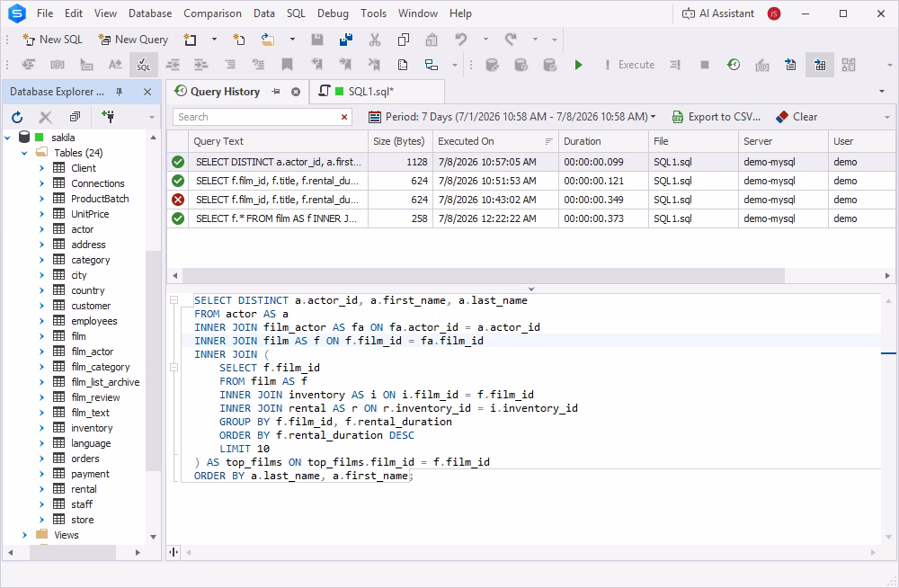Open the Tools menu
This screenshot has width=899, height=588.
pos(373,13)
